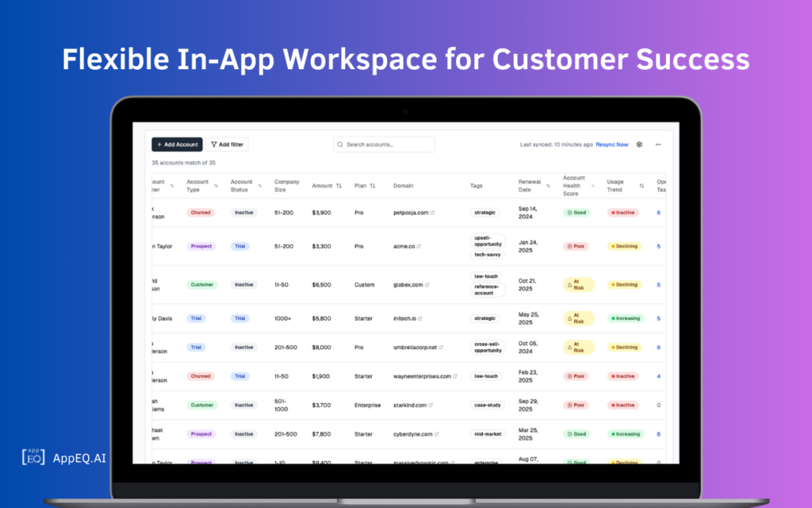Viewport: 812px width, 508px height.
Task: Sort the Account Health Score column
Action: [593, 186]
